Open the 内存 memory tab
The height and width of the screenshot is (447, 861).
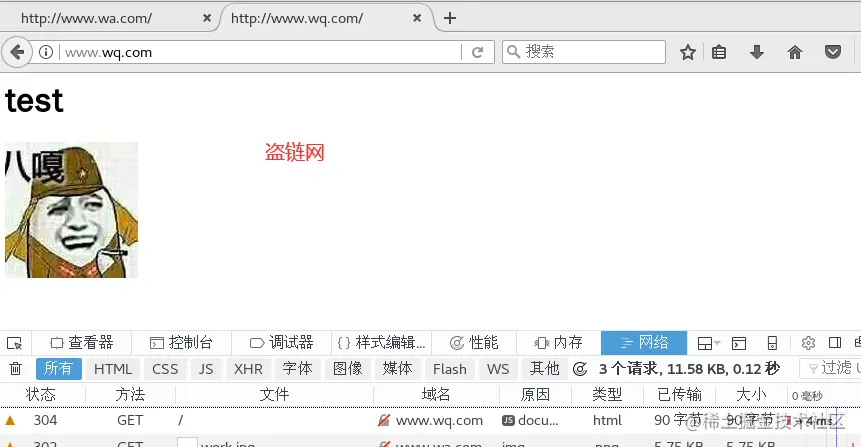coord(558,343)
